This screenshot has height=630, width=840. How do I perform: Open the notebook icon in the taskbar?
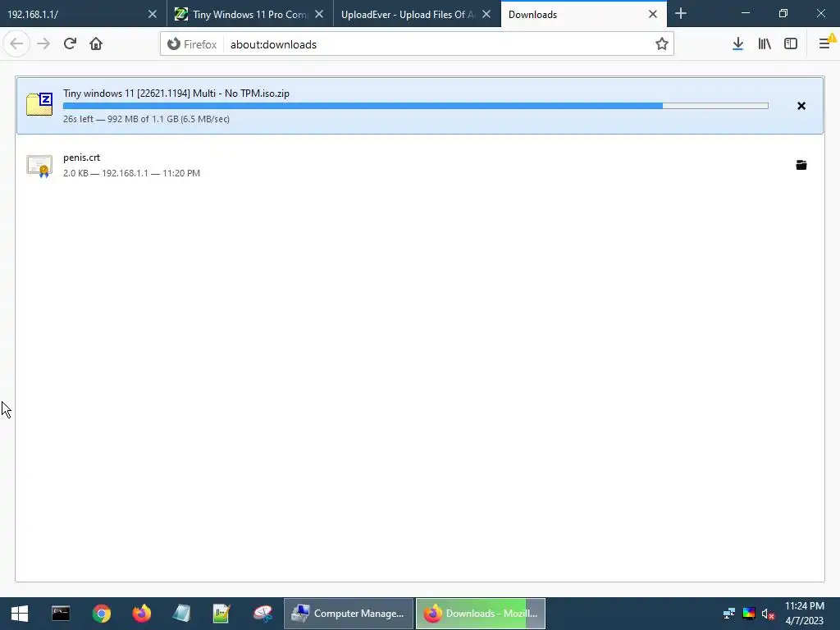pyautogui.click(x=181, y=614)
